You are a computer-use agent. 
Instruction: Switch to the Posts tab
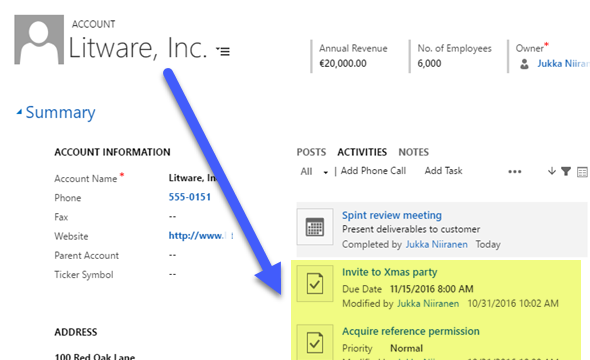pyautogui.click(x=311, y=152)
